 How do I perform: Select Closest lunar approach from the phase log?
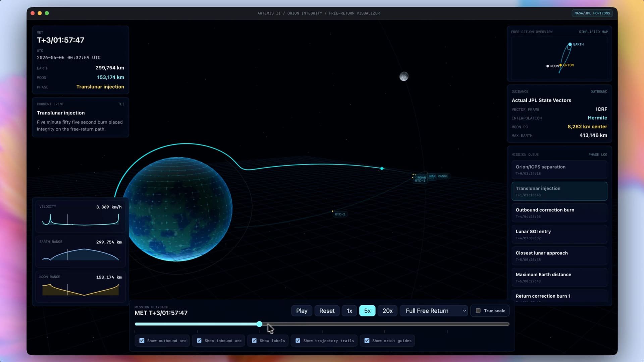[x=559, y=255]
